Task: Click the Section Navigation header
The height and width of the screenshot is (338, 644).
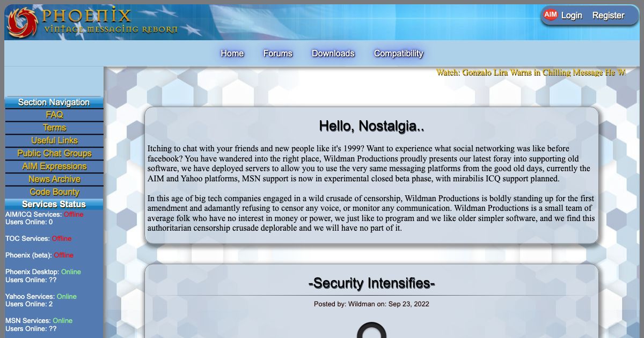Action: coord(54,102)
